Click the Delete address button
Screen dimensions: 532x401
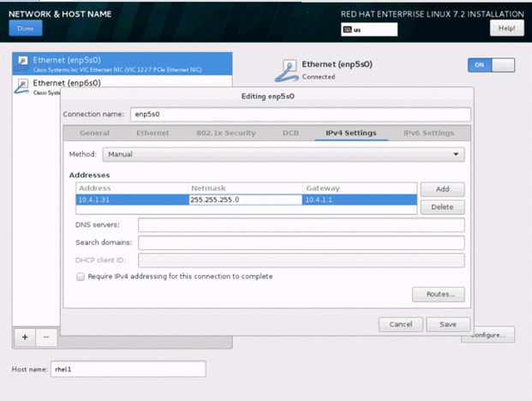point(442,207)
